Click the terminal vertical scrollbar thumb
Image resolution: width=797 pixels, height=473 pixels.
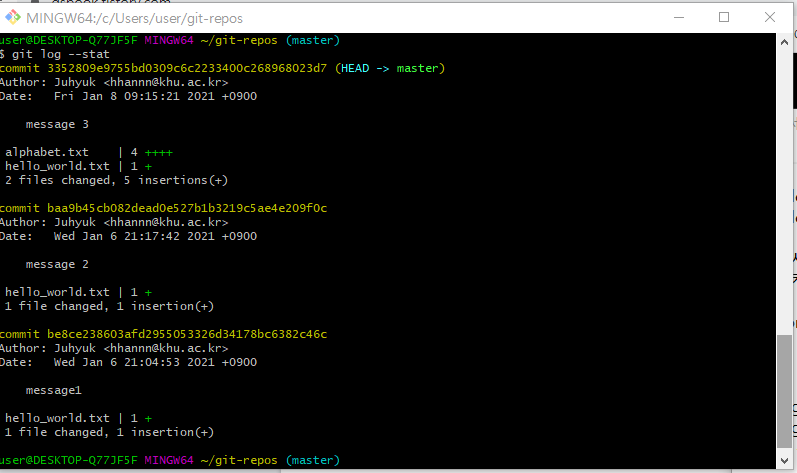[x=784, y=391]
